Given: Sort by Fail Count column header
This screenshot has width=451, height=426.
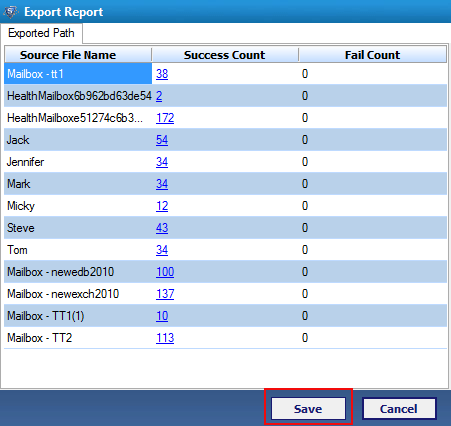Looking at the screenshot, I should 372,55.
